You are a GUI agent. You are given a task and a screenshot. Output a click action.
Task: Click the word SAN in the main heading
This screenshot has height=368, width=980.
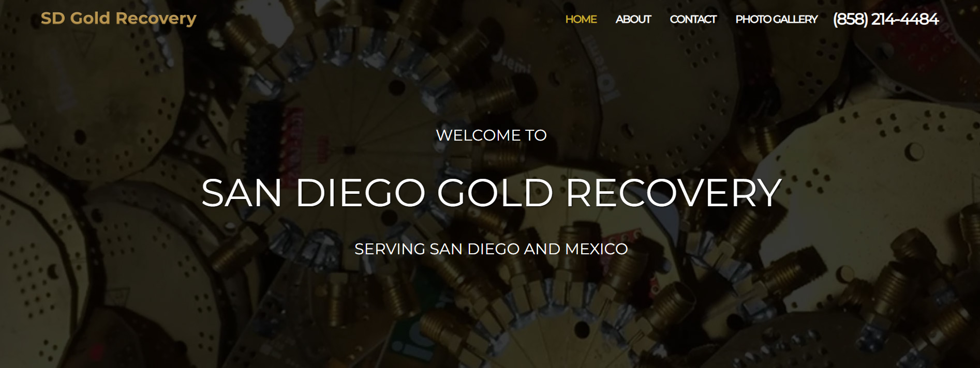click(x=242, y=193)
